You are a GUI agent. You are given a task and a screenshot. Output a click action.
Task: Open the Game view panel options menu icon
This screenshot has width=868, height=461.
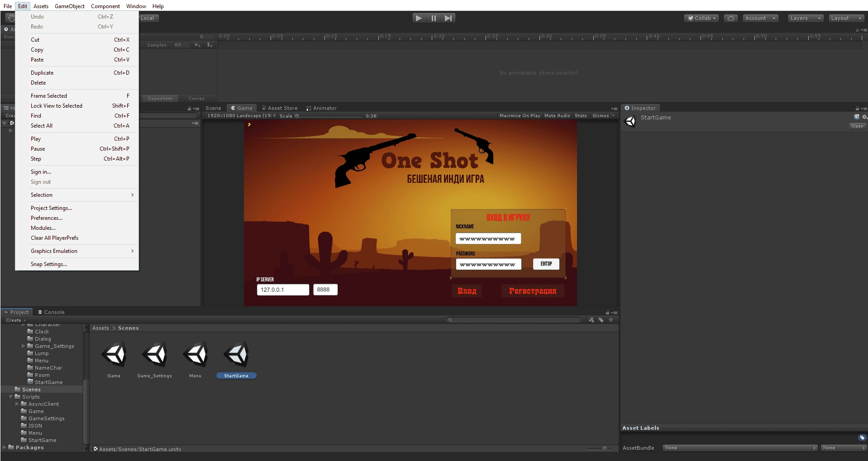click(x=614, y=109)
